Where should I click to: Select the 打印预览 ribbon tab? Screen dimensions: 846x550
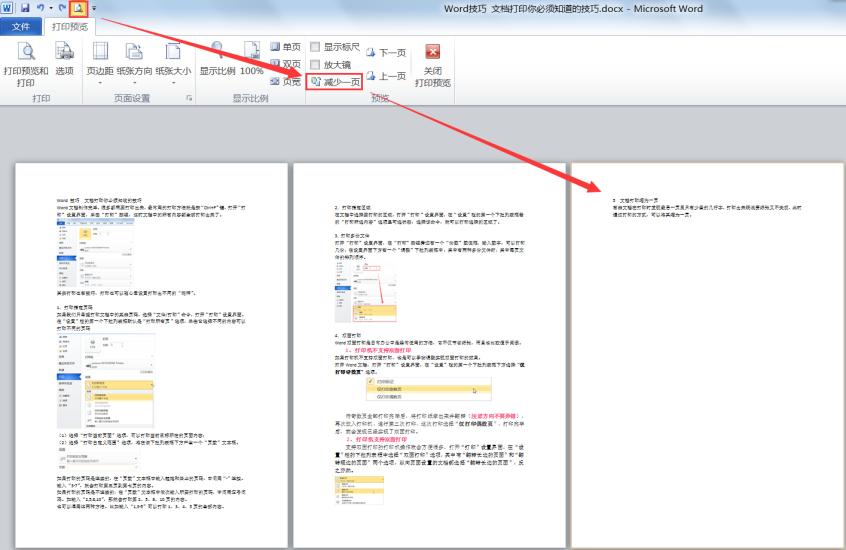[69, 26]
